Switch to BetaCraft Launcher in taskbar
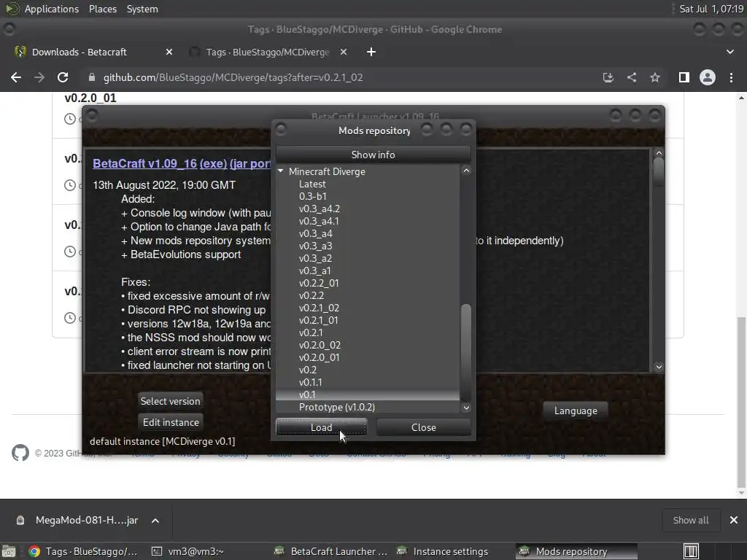Screen dimensions: 747x560 pos(332,551)
